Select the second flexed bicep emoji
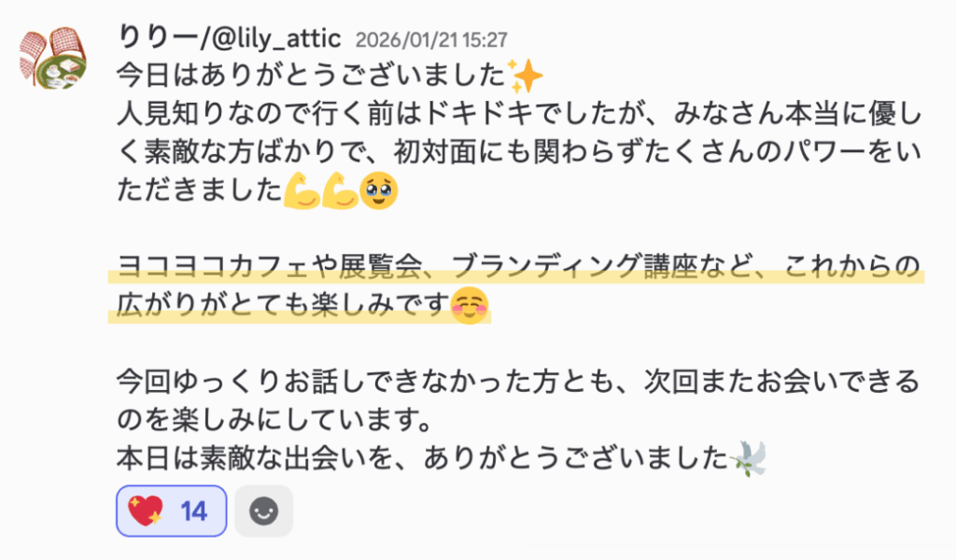Viewport: 956px width, 560px height. pyautogui.click(x=340, y=190)
